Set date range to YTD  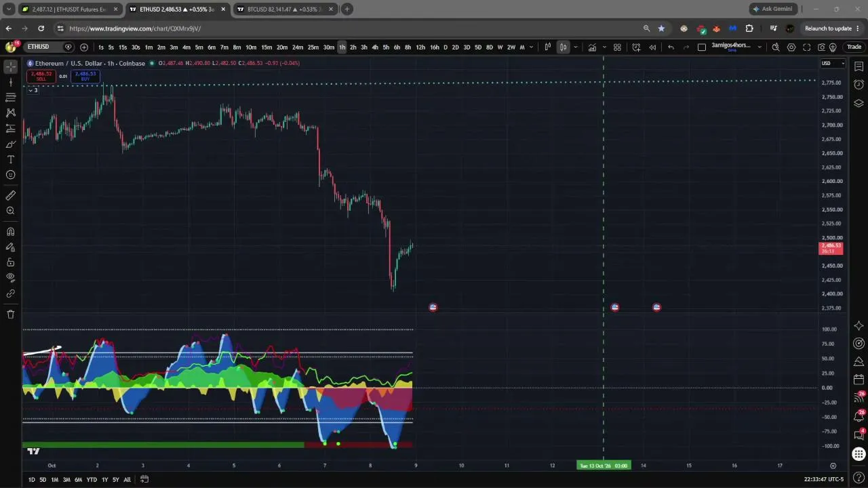(x=92, y=480)
